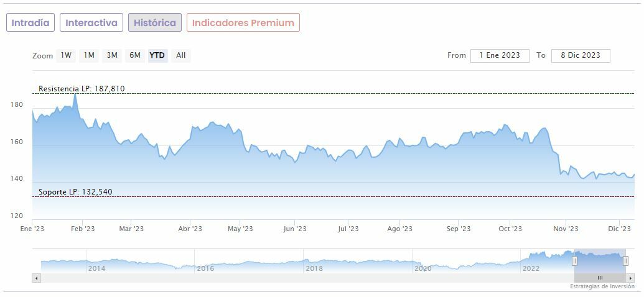
Task: Edit the To date field
Action: pyautogui.click(x=581, y=55)
